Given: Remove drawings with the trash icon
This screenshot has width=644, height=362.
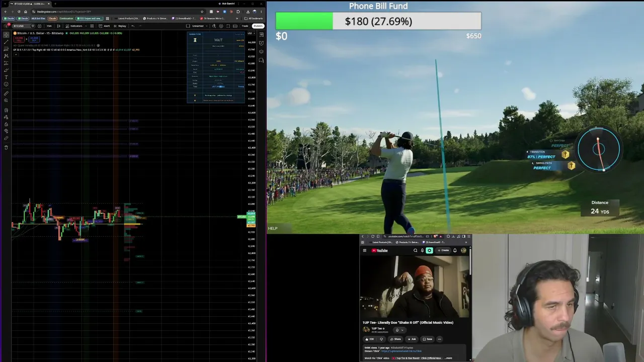Looking at the screenshot, I should [6, 147].
